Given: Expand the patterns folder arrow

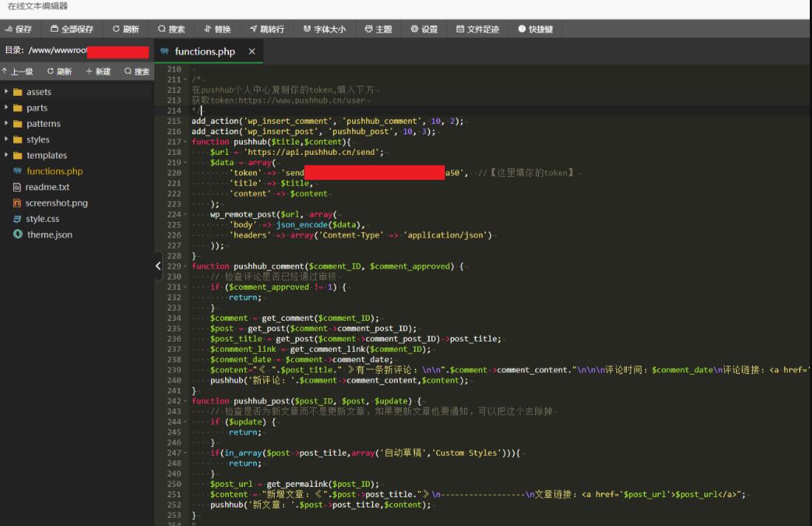Looking at the screenshot, I should point(6,123).
